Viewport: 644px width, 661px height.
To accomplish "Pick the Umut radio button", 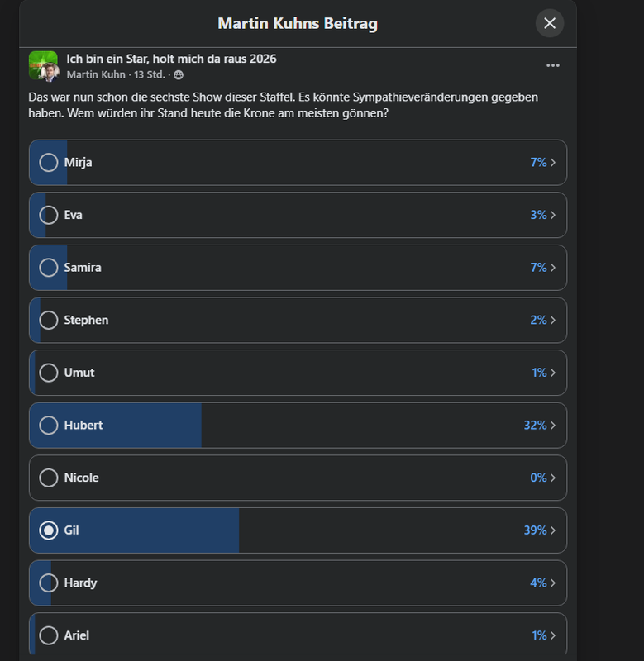I will [x=49, y=373].
